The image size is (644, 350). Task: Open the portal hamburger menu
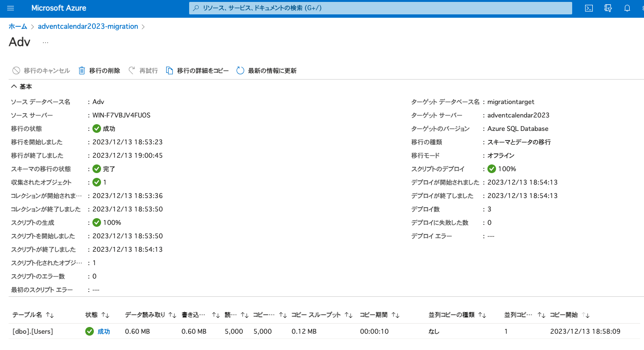tap(11, 8)
